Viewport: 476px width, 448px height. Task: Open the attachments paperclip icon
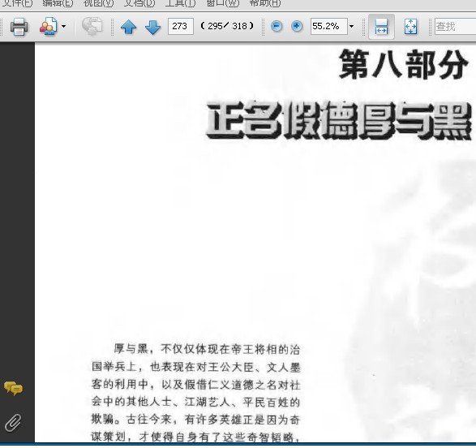(13, 423)
